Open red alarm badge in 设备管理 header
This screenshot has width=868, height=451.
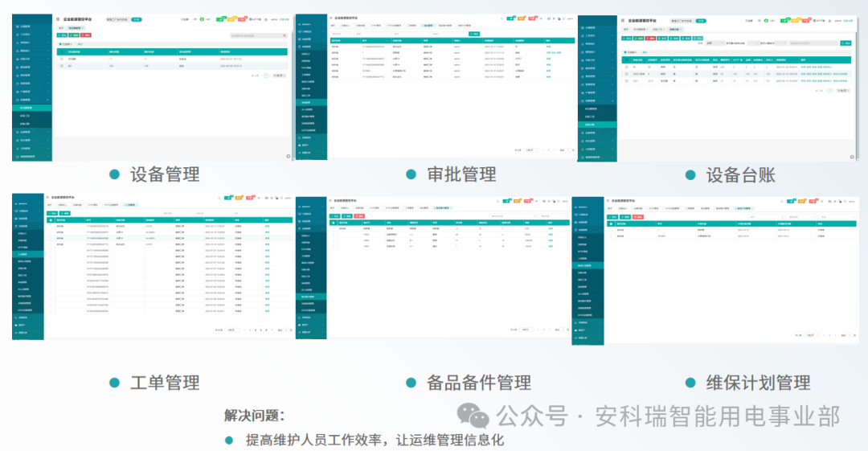[x=242, y=19]
